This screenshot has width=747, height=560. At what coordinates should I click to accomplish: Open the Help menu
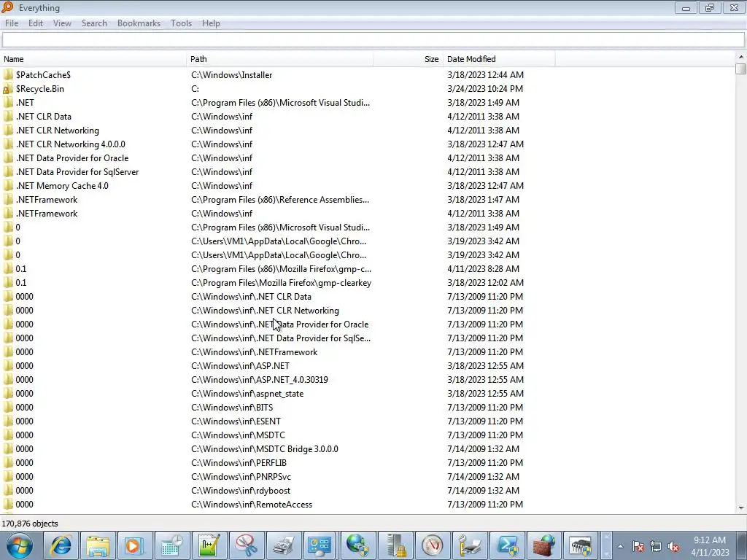[x=211, y=23]
